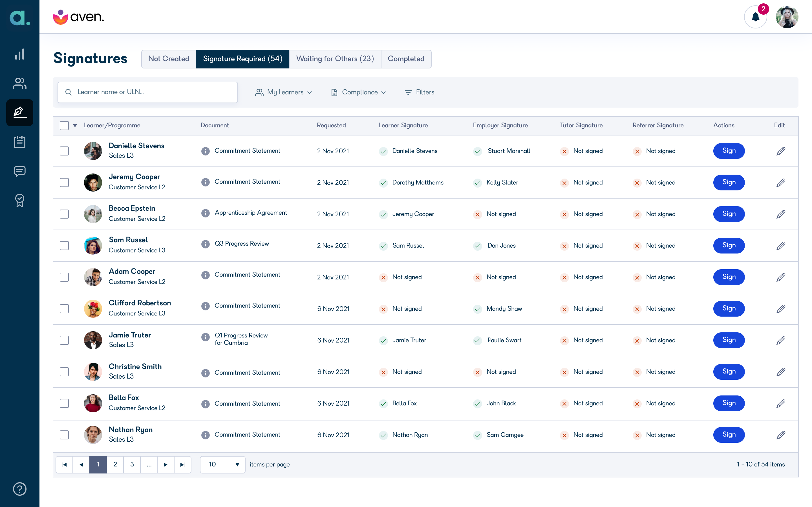Switch to the Waiting for Others tab
The width and height of the screenshot is (812, 507).
pos(335,59)
